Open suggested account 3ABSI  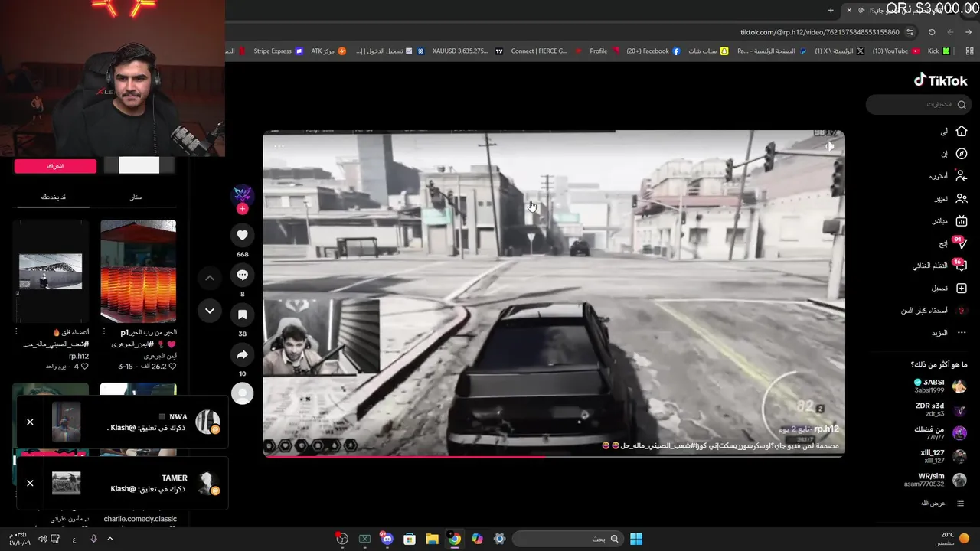[939, 386]
